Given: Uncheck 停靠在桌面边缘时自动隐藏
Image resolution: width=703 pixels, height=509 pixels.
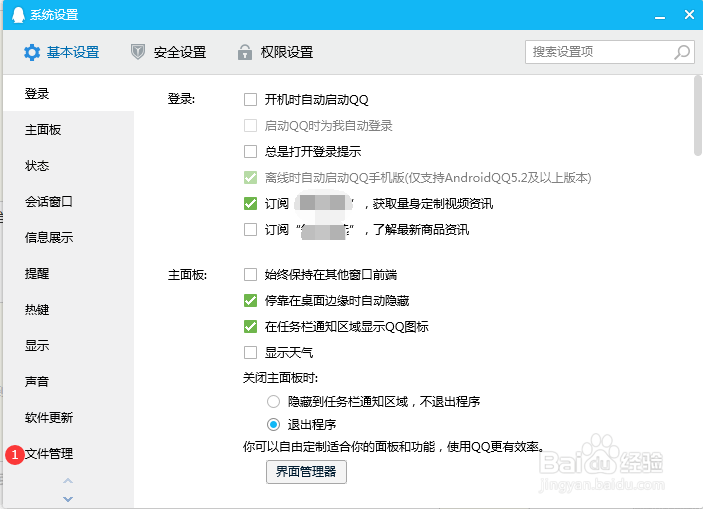Looking at the screenshot, I should (250, 300).
